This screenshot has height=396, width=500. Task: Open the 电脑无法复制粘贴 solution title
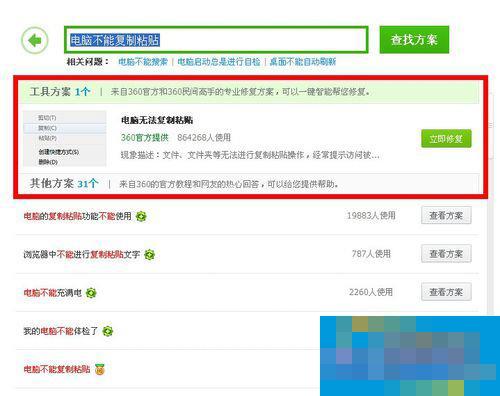coord(157,120)
